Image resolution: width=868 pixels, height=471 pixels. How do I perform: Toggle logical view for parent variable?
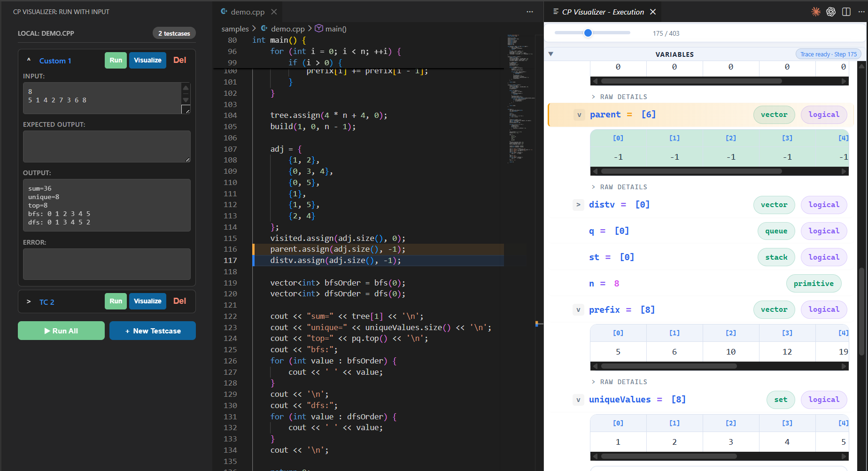click(824, 115)
